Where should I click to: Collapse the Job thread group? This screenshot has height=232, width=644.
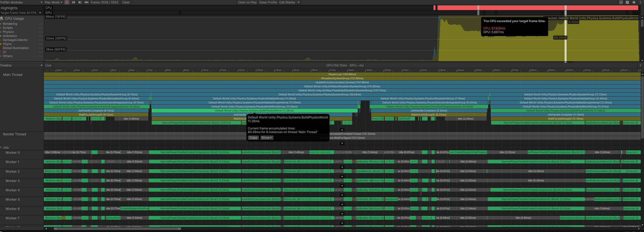1,148
